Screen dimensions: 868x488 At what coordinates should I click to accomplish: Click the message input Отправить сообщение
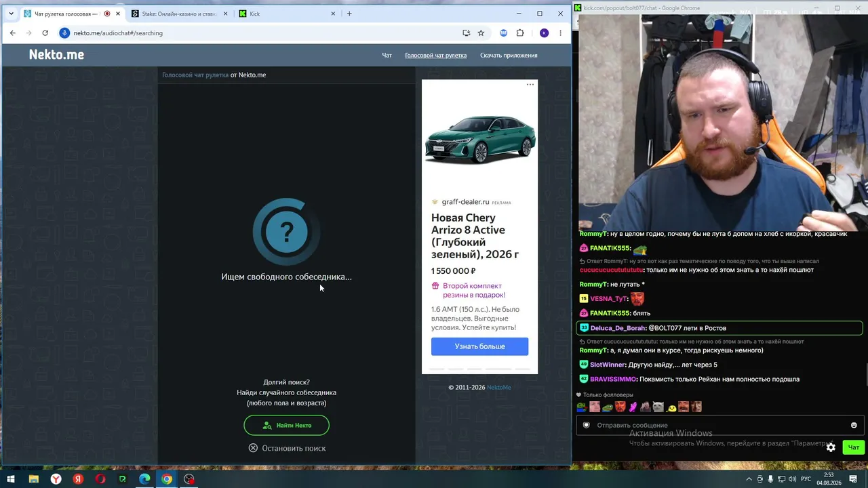tap(719, 425)
